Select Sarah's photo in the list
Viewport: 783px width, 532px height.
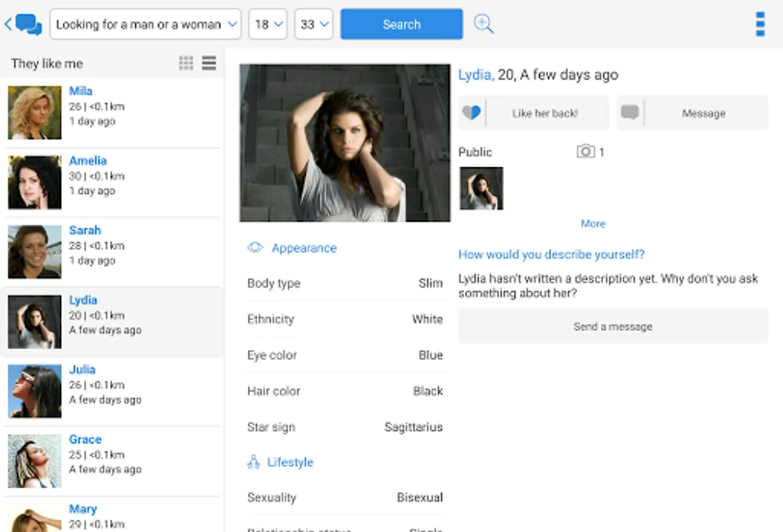coord(34,252)
